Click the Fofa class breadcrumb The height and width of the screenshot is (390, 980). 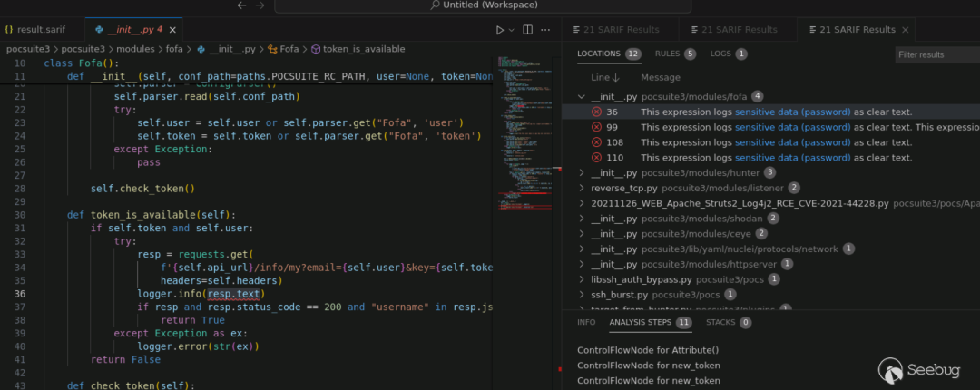point(283,49)
